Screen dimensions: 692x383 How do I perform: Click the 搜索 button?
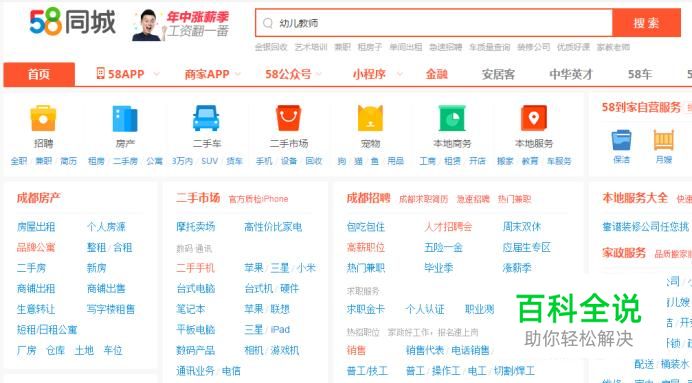(x=647, y=23)
